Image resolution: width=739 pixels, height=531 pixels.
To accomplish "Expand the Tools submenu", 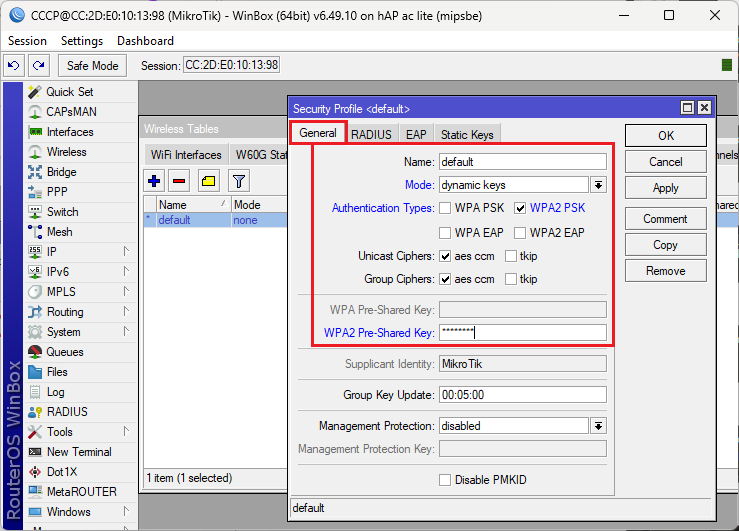I will point(126,431).
